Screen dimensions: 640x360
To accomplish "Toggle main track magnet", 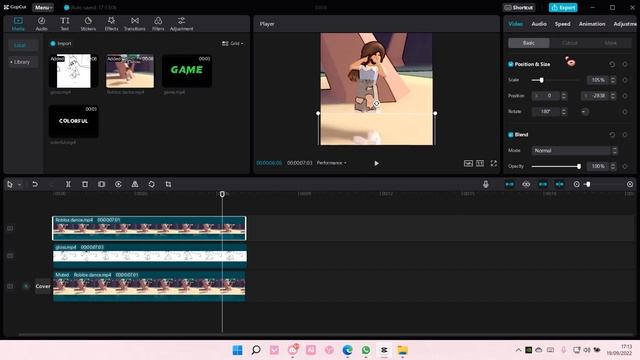I will (x=509, y=184).
